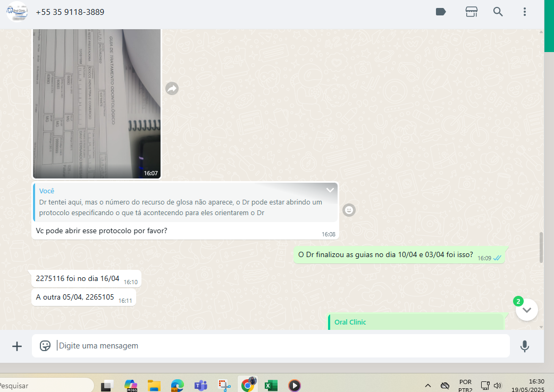Click the message '2275116 foi no dia 16/04'
Viewport: 554px width, 392px height.
86,279
